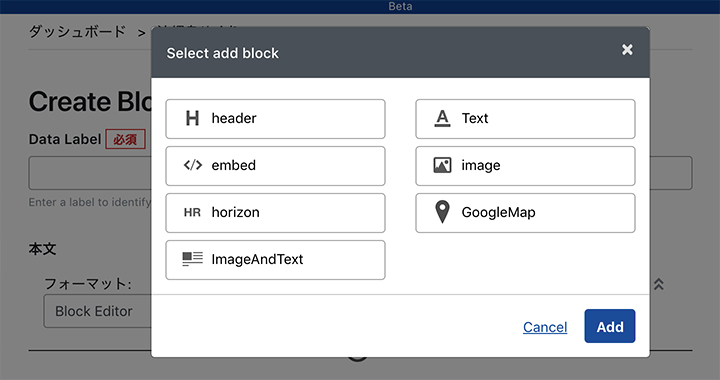720x380 pixels.
Task: Choose the Text block option
Action: click(525, 119)
